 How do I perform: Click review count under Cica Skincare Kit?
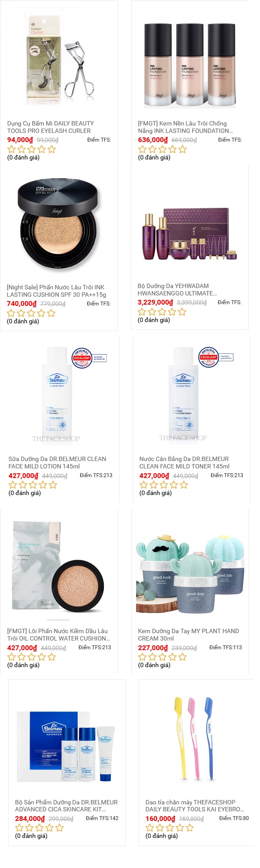(x=31, y=836)
